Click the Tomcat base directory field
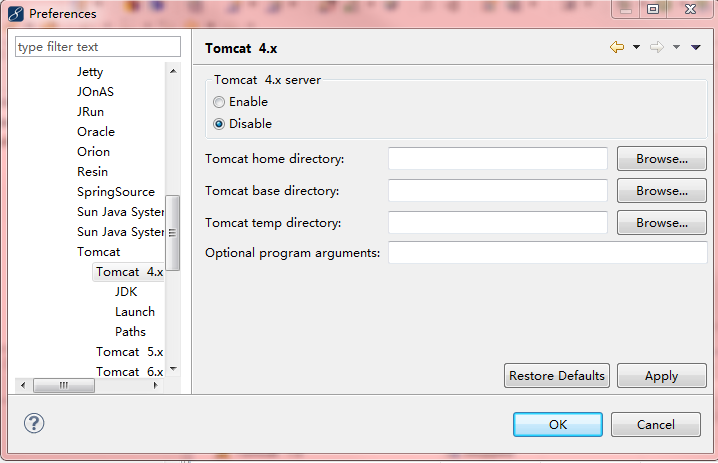The width and height of the screenshot is (718, 463). (498, 191)
